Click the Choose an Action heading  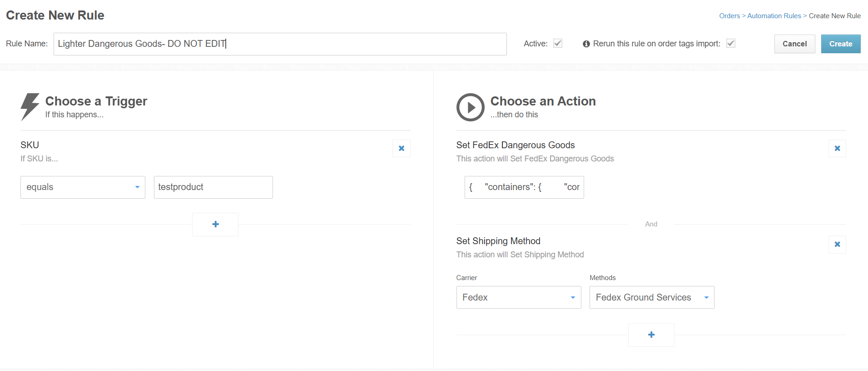[x=543, y=101]
